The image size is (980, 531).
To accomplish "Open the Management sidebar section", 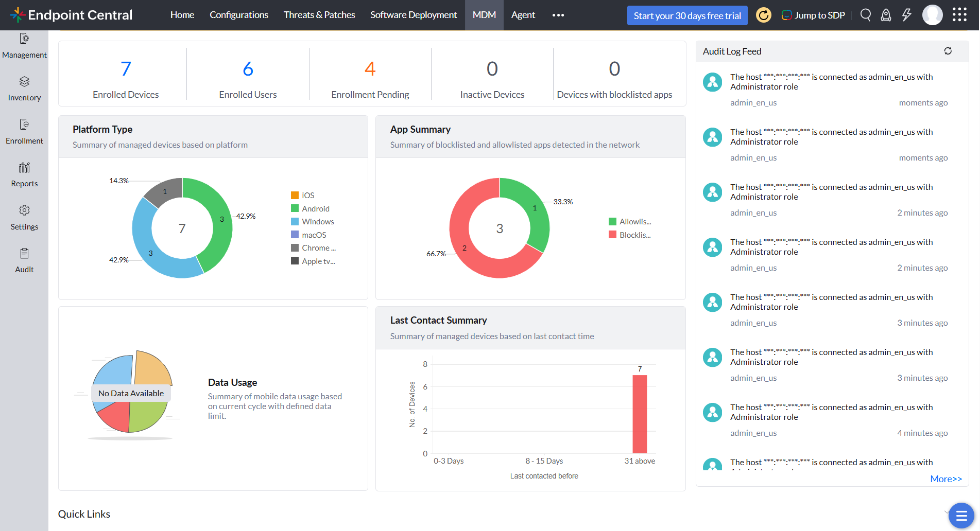I will coord(24,46).
